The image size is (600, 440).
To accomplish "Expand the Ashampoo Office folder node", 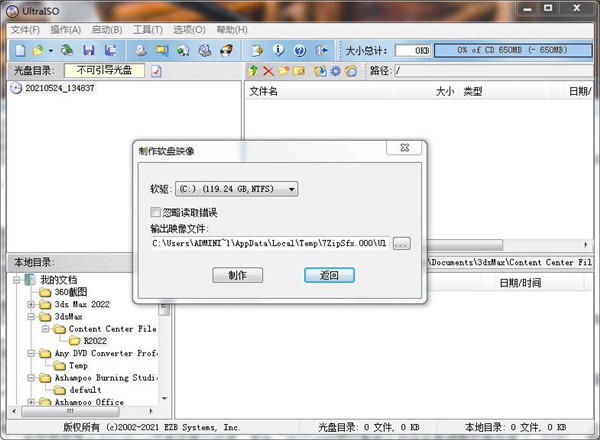I will tap(31, 402).
